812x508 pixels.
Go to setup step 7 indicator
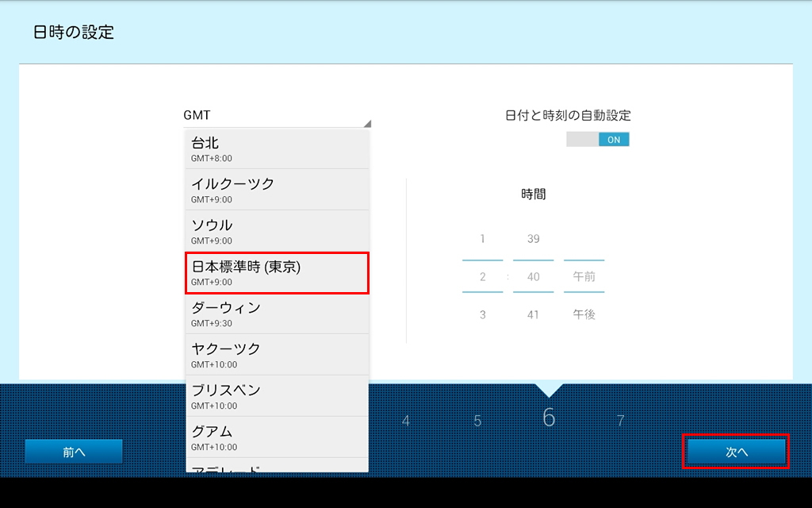621,421
